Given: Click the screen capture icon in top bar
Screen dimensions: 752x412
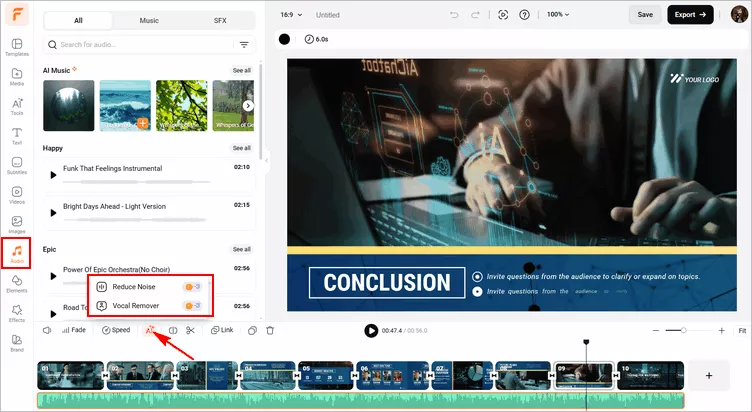Looking at the screenshot, I should point(503,15).
